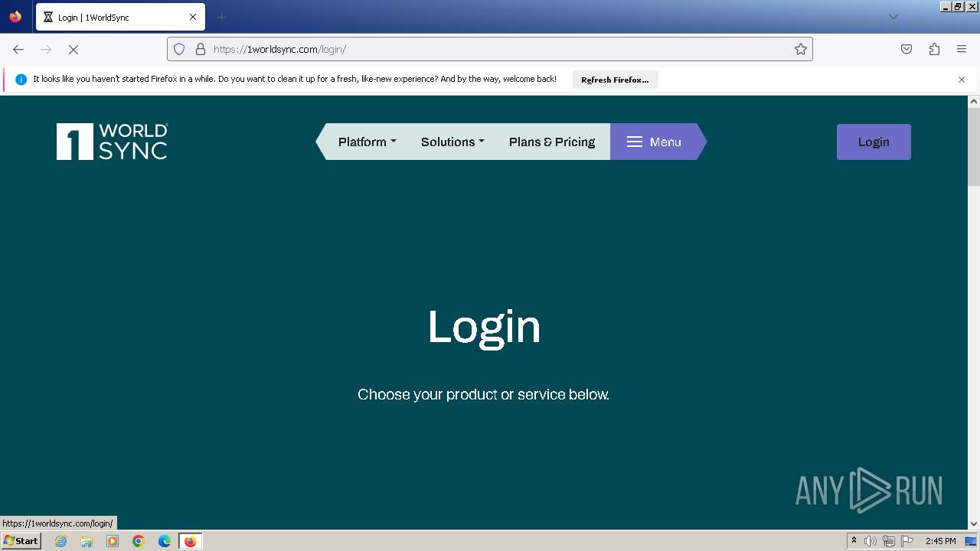Launch Google Chrome from taskbar
Viewport: 980px width, 551px height.
pos(139,541)
